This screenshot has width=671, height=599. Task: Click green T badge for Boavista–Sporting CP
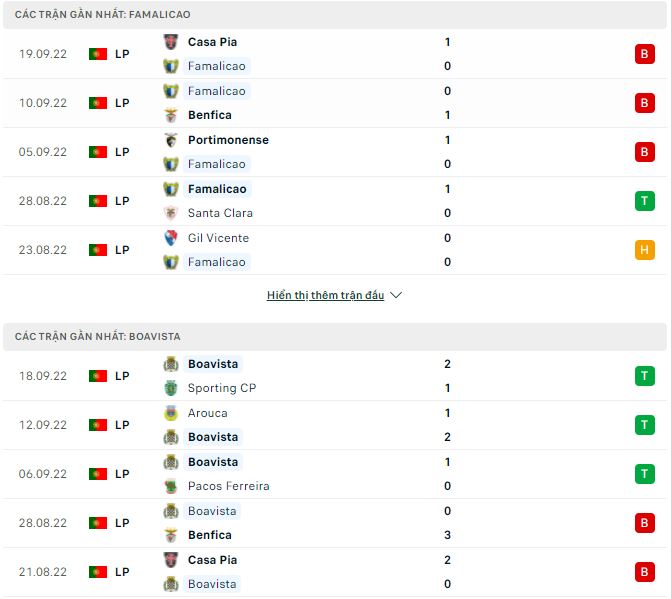pos(645,376)
